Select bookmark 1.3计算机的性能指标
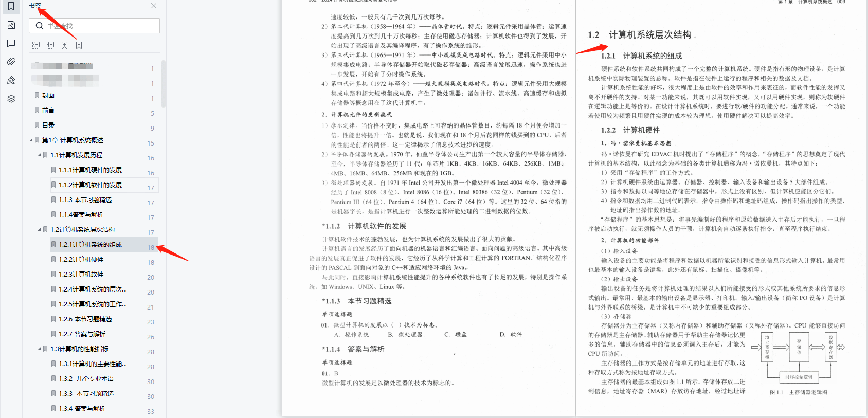 (x=79, y=349)
